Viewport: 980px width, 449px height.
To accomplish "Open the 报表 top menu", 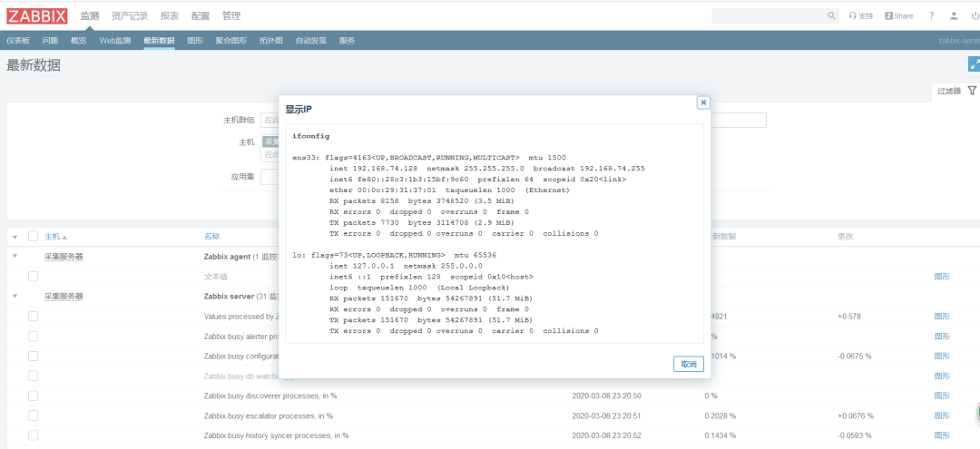I will coord(170,16).
